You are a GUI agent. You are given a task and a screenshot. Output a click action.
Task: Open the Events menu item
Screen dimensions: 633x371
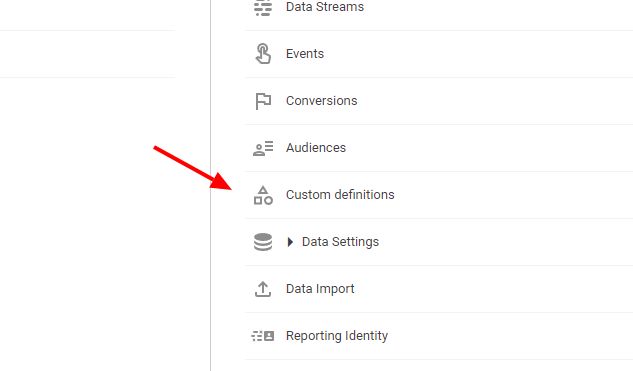[x=305, y=54]
